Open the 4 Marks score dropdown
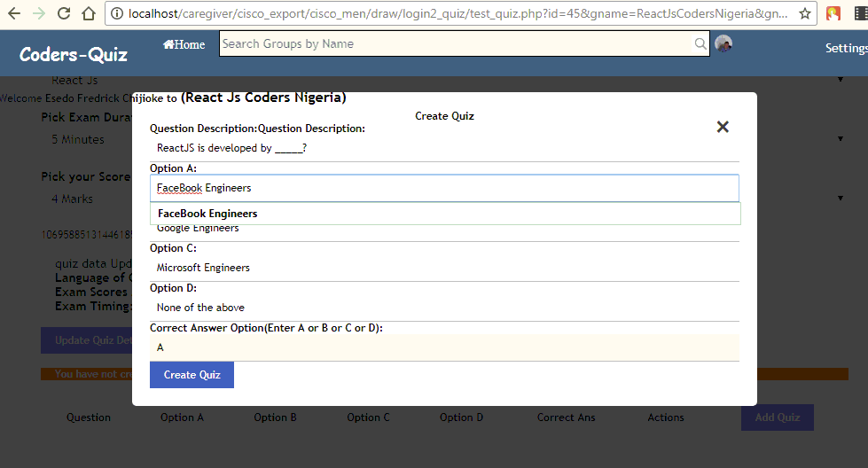Screen dimensions: 868x468 point(840,198)
